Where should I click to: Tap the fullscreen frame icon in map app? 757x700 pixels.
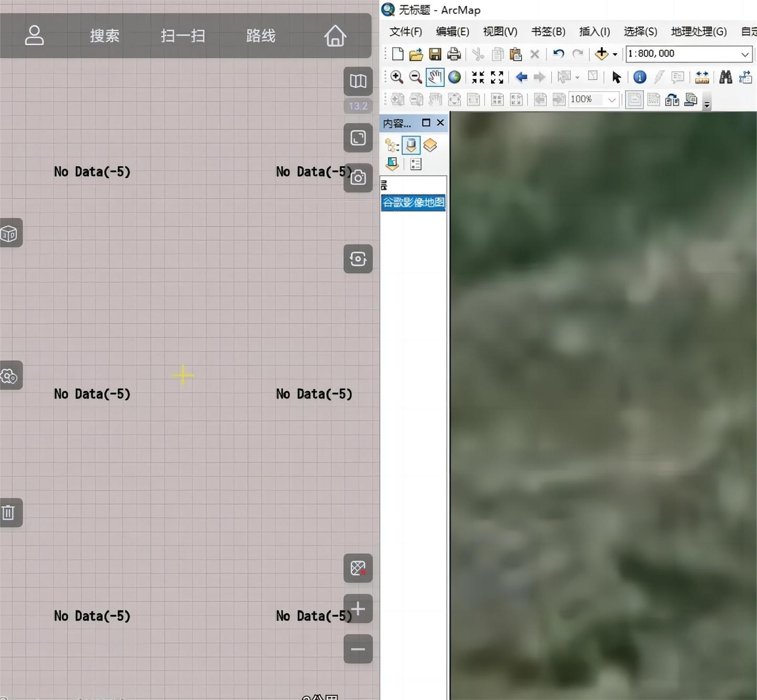coord(358,138)
